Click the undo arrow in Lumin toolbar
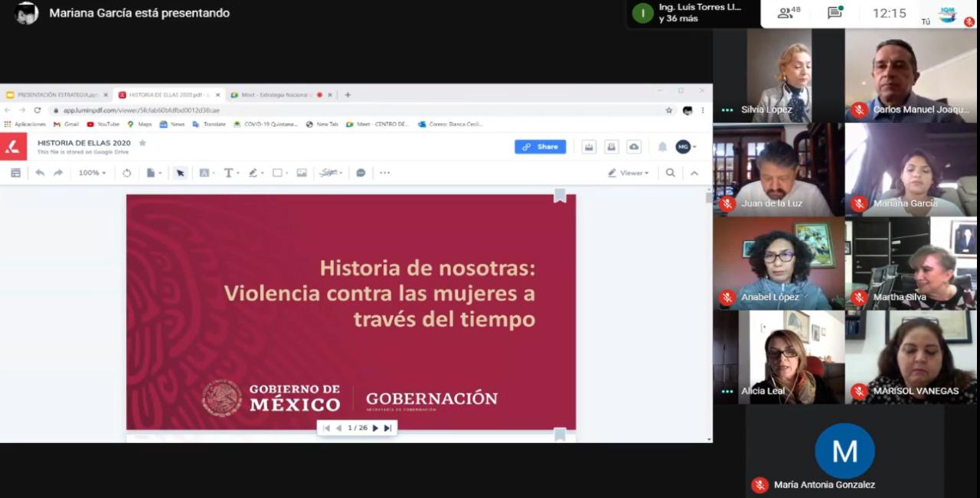980x498 pixels. tap(40, 173)
